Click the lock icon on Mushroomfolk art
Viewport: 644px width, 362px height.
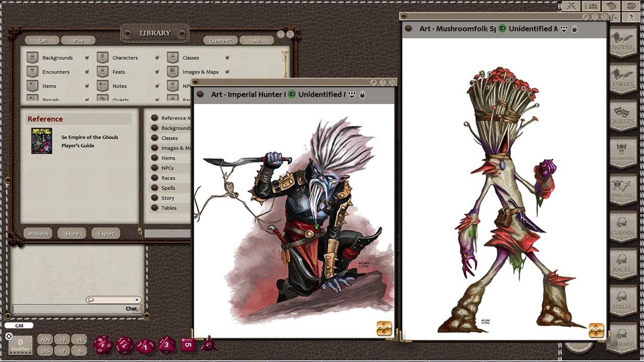click(x=575, y=29)
